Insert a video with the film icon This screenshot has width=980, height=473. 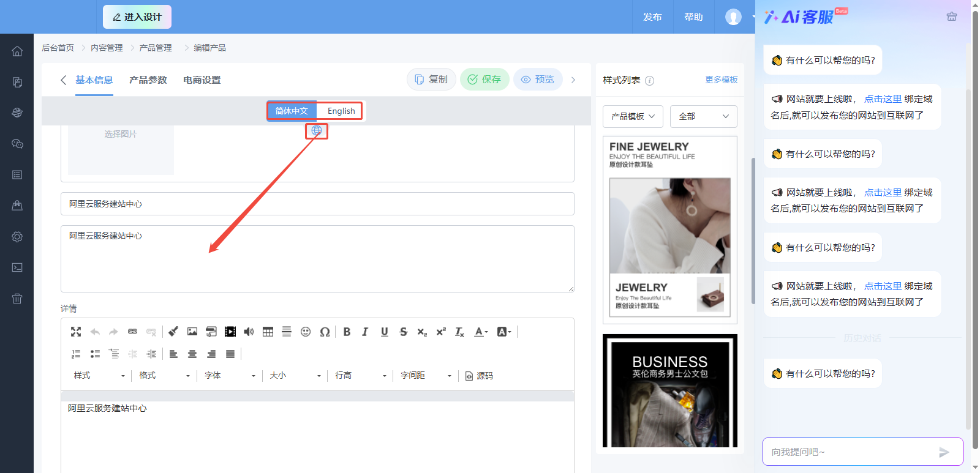point(230,332)
